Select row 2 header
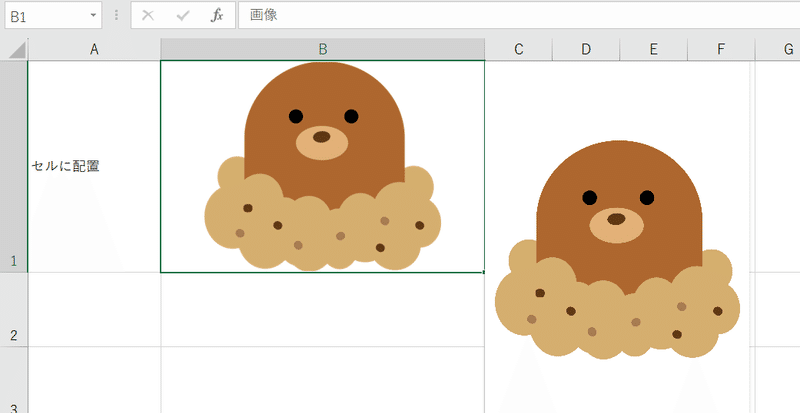 (14, 309)
